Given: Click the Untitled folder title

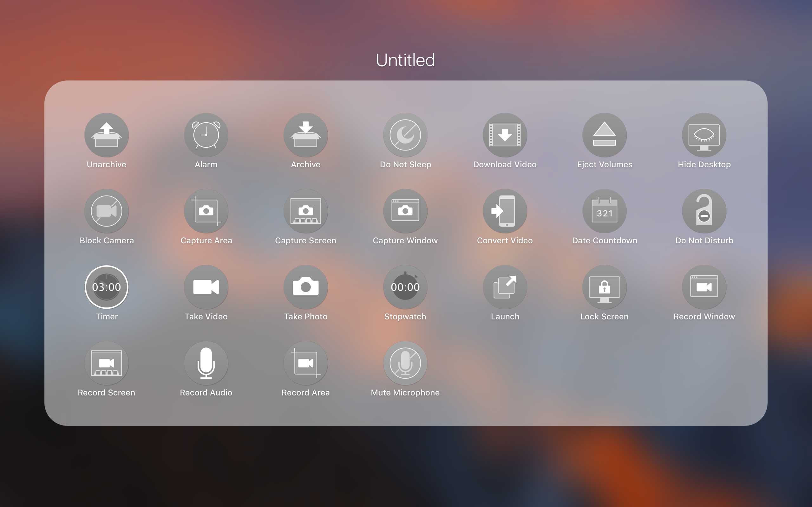Looking at the screenshot, I should point(405,60).
